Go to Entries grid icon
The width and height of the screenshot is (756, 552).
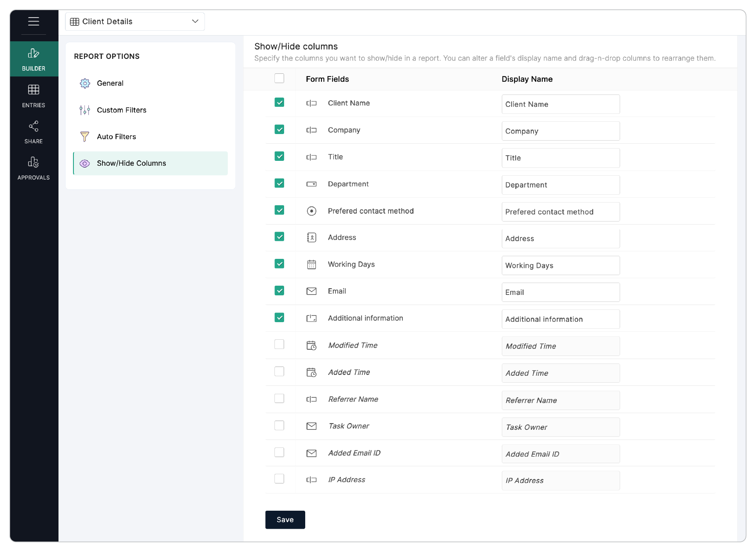(x=33, y=90)
